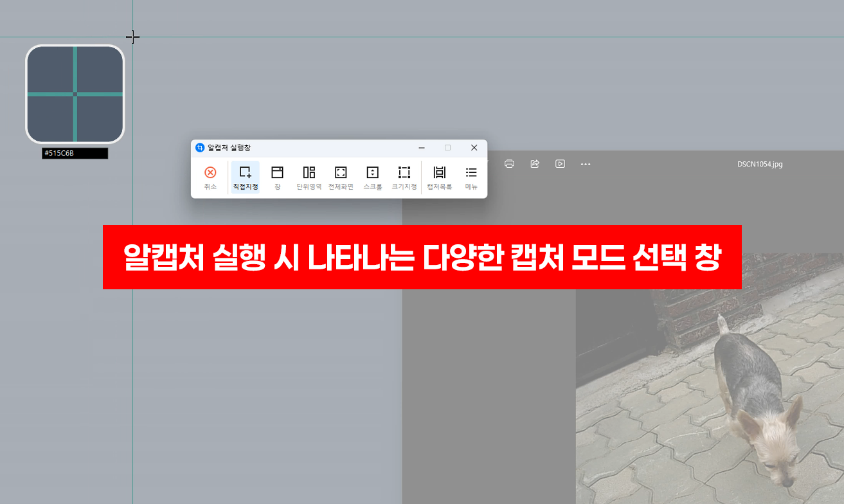The width and height of the screenshot is (844, 504).
Task: Open the 캡처목록 capture list
Action: [x=440, y=177]
